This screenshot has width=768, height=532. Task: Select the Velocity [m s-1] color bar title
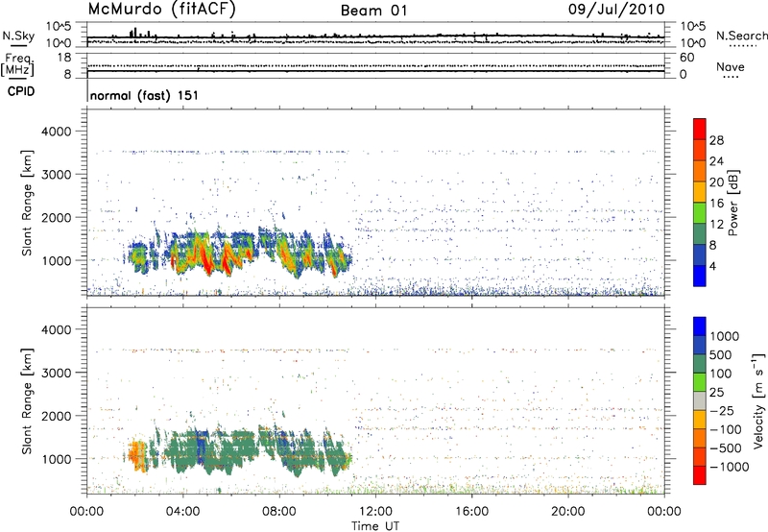758,400
